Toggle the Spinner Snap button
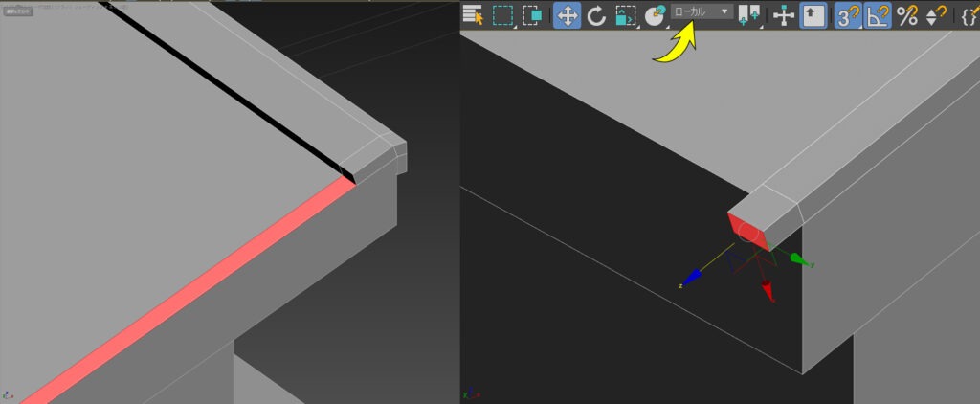Screen dimensions: 980x404 click(936, 15)
